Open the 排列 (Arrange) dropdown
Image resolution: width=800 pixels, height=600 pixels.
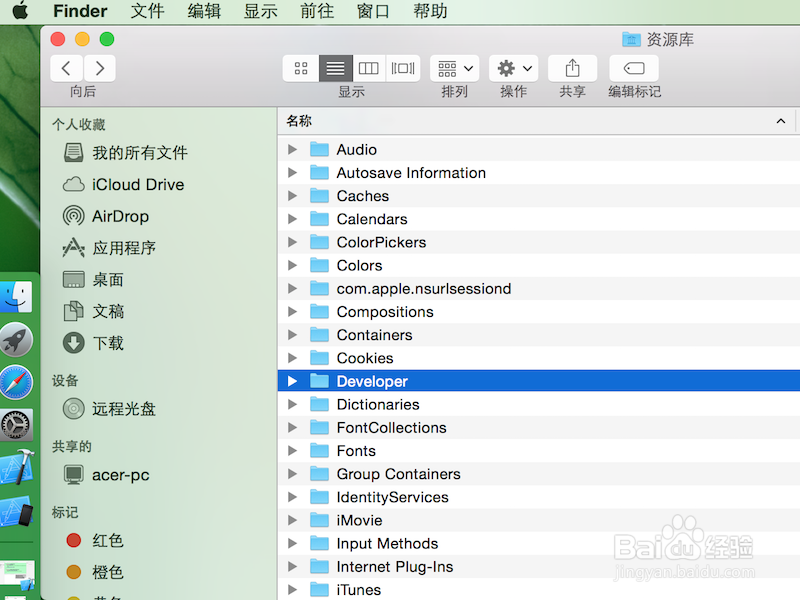453,68
